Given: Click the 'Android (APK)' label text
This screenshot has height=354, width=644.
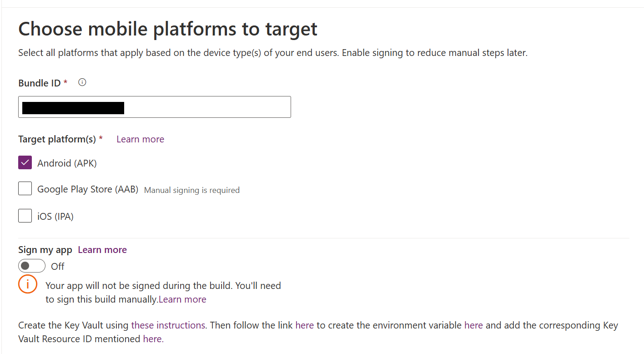Looking at the screenshot, I should point(67,163).
